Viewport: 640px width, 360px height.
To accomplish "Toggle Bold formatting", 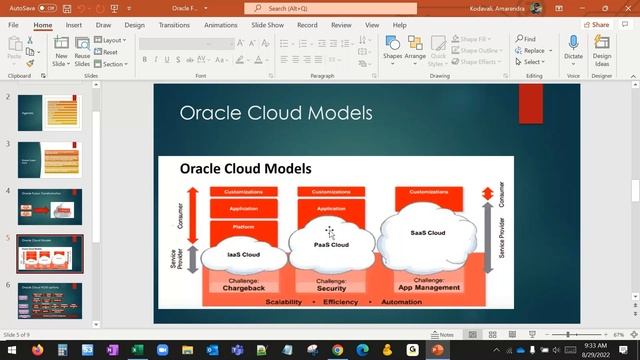I will (144, 60).
